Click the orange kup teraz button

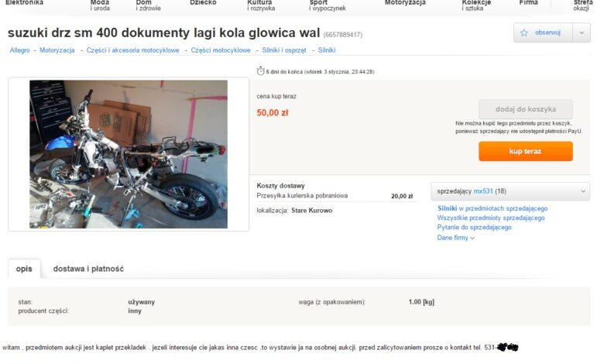tap(526, 151)
